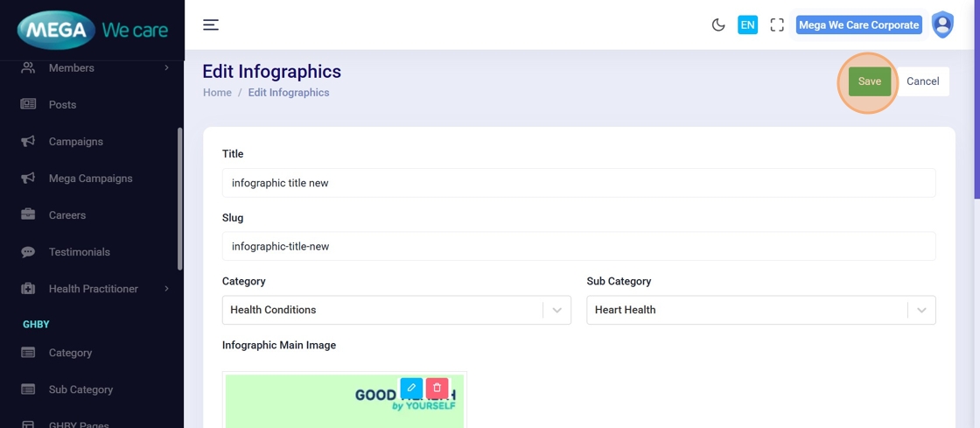The height and width of the screenshot is (428, 980).
Task: Delete the infographic main image
Action: pyautogui.click(x=437, y=388)
